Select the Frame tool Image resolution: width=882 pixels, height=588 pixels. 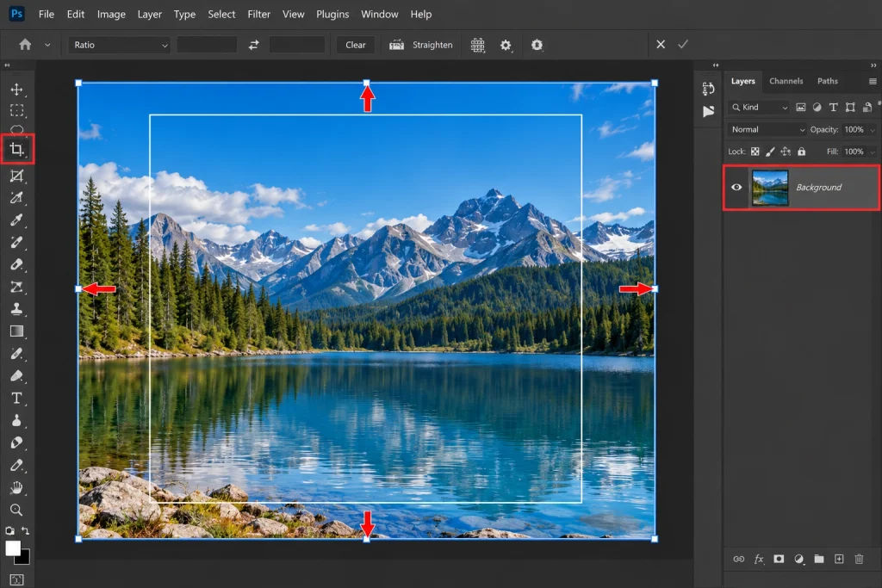[17, 176]
